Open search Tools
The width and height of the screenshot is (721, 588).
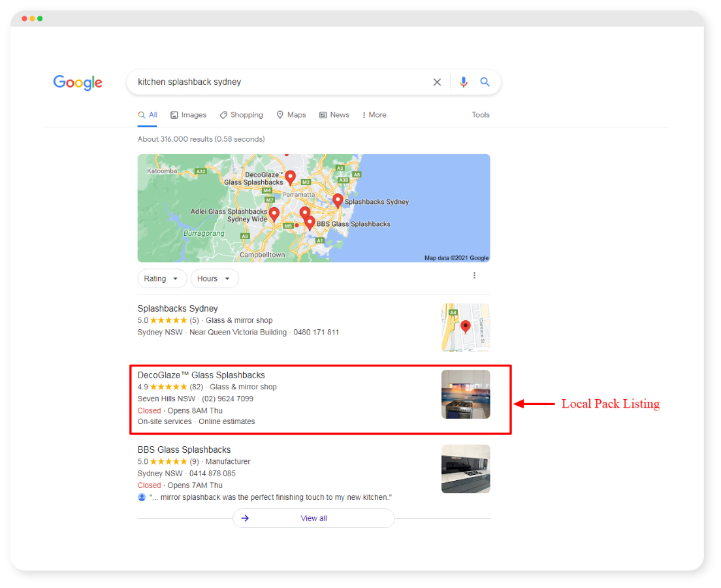481,115
